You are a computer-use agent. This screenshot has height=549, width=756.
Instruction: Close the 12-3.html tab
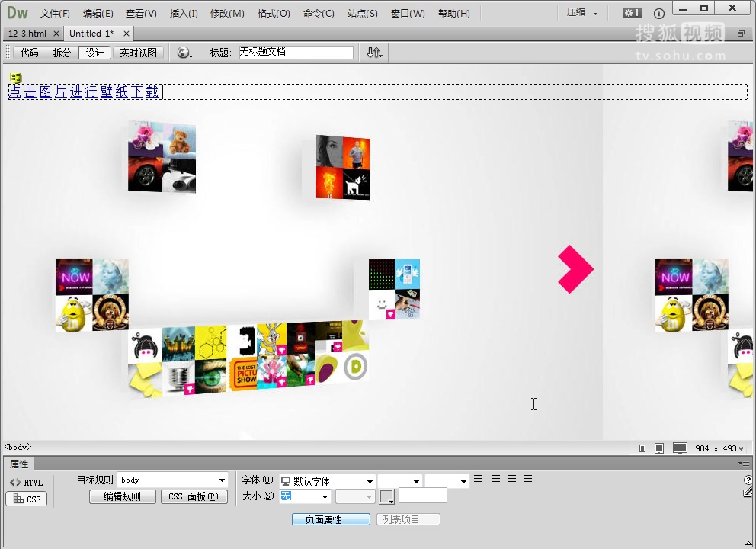[56, 34]
